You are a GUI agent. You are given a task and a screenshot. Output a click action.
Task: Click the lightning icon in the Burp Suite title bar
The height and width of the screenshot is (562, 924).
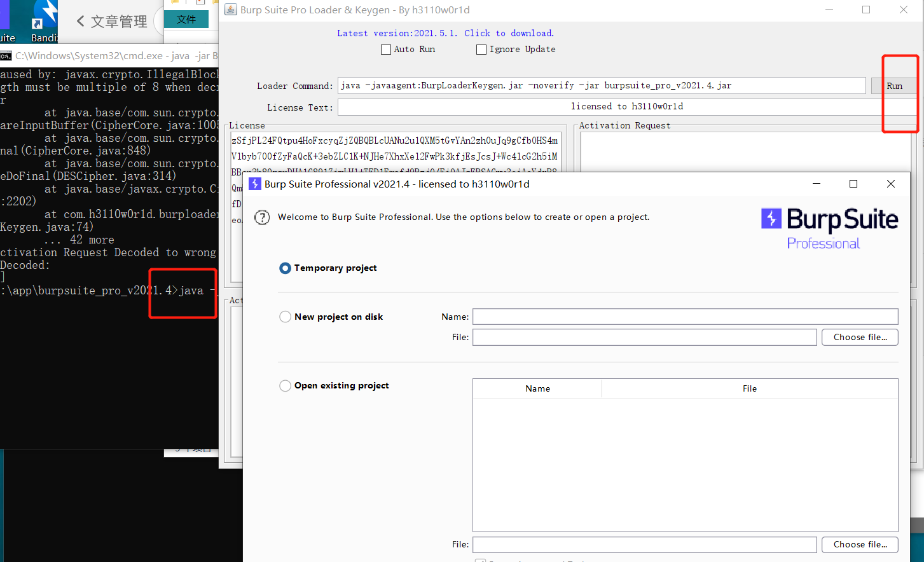coord(255,184)
